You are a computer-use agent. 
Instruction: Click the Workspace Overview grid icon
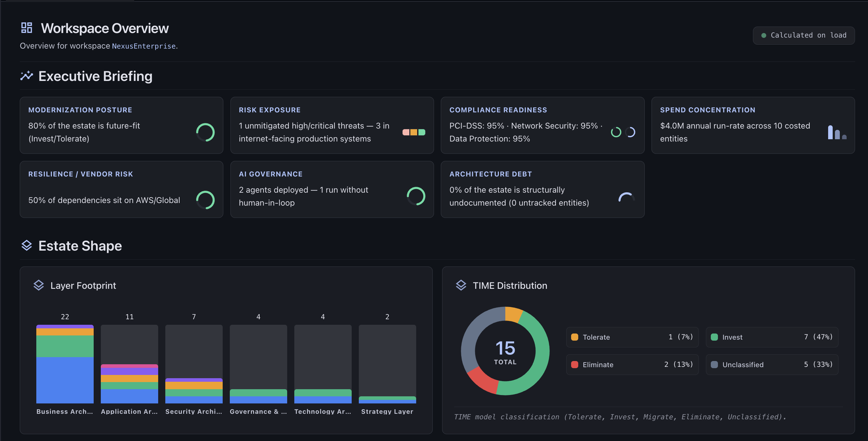coord(27,28)
